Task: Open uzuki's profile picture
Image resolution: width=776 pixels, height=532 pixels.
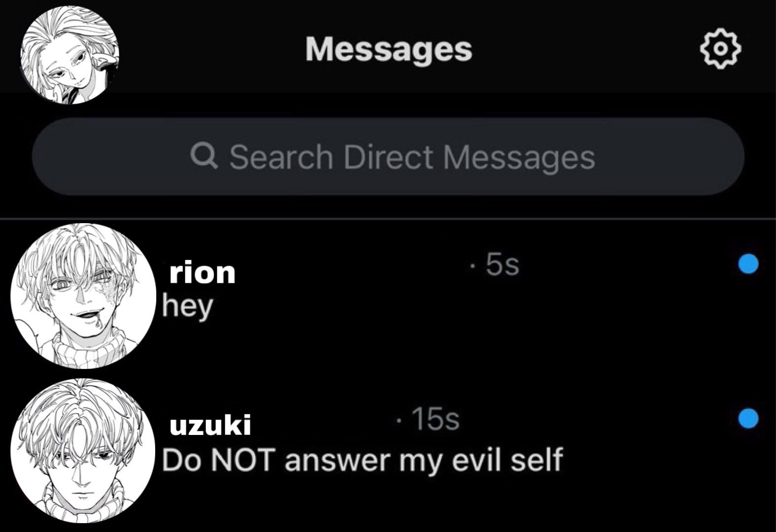Action: (x=83, y=450)
